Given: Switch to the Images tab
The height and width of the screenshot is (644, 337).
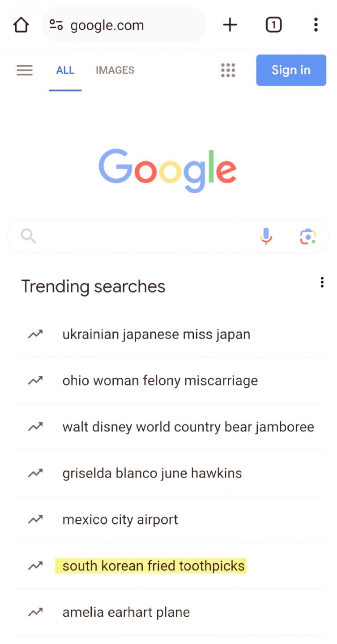Looking at the screenshot, I should click(x=115, y=70).
